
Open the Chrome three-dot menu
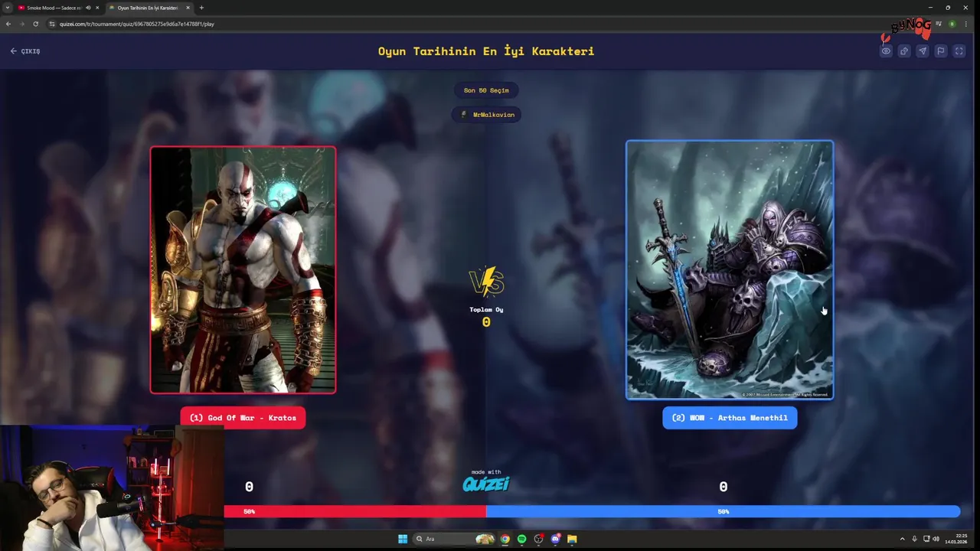click(x=968, y=24)
